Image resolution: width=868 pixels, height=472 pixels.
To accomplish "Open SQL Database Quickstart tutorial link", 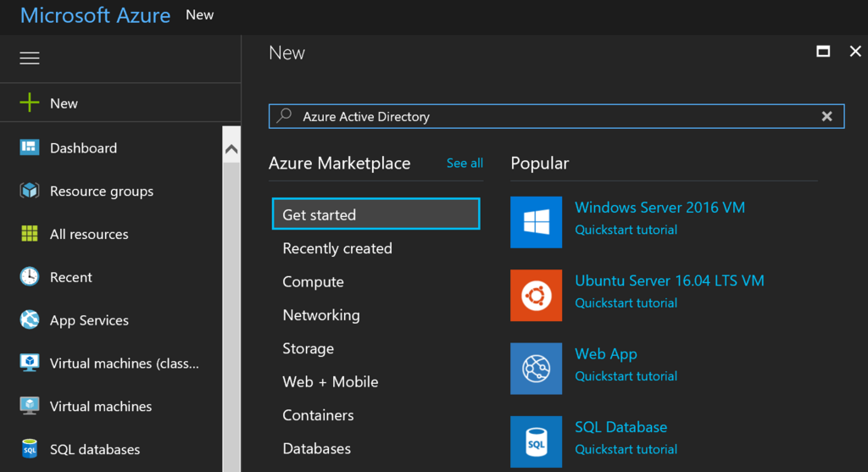I will [626, 449].
